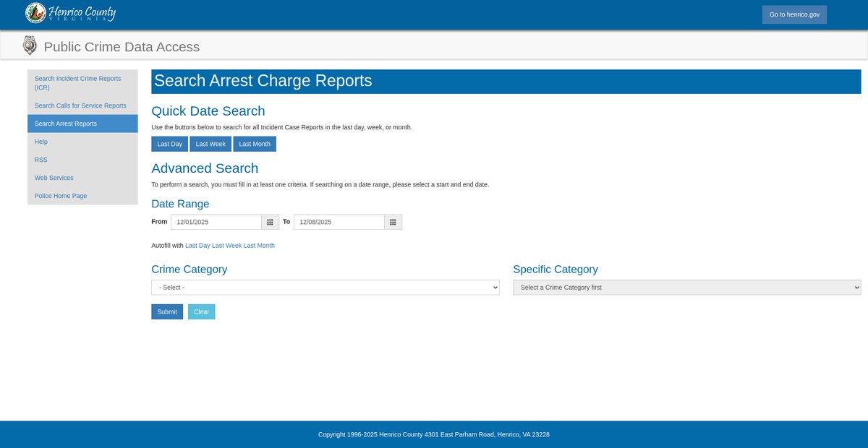The image size is (868, 448).
Task: Open the Help sidebar item
Action: (41, 142)
